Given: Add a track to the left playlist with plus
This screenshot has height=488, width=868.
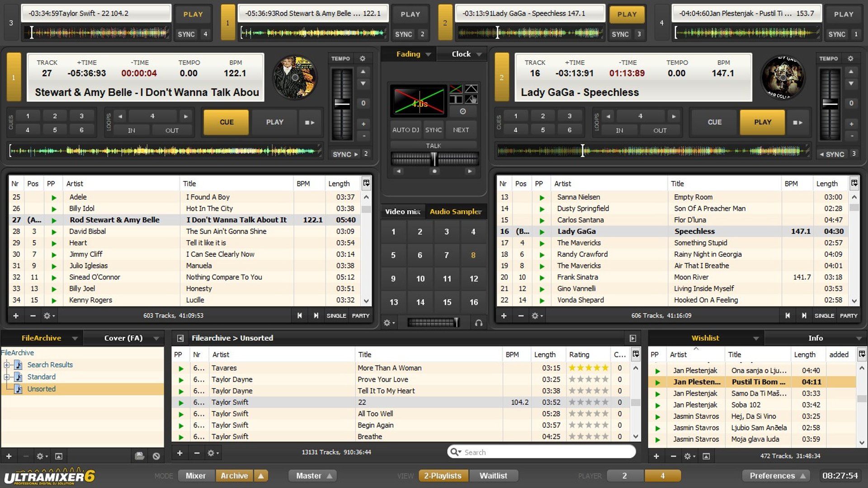Looking at the screenshot, I should pos(16,316).
